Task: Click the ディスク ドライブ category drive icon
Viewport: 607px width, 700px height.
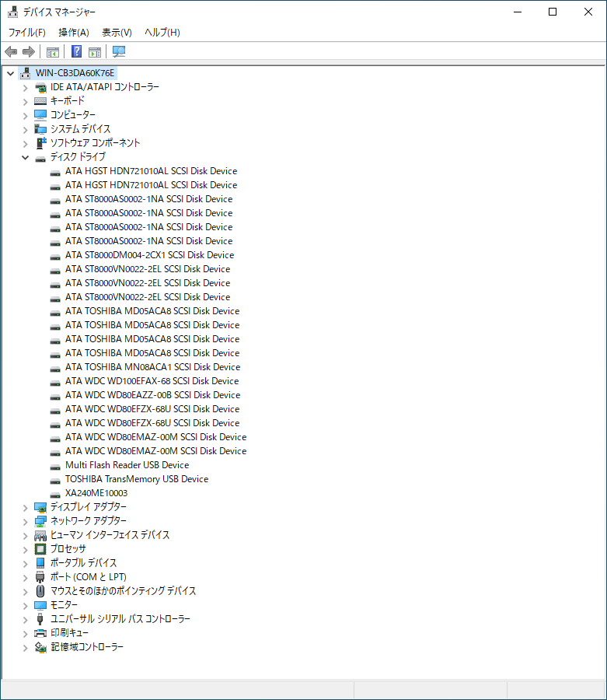Action: (x=40, y=158)
